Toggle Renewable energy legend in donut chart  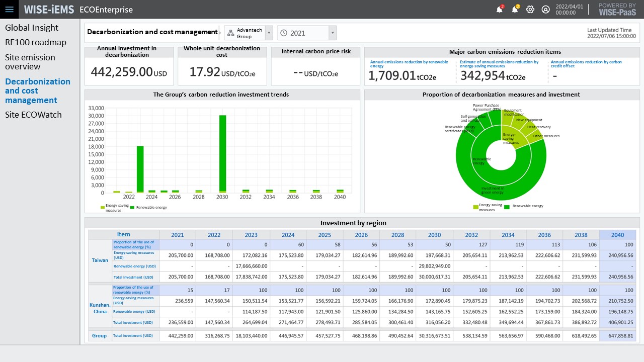click(524, 206)
